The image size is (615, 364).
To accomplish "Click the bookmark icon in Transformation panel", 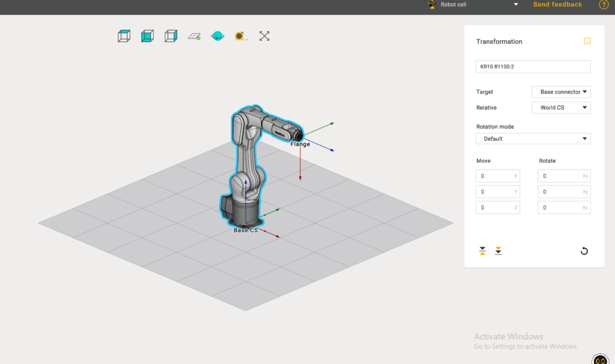I will pyautogui.click(x=587, y=41).
